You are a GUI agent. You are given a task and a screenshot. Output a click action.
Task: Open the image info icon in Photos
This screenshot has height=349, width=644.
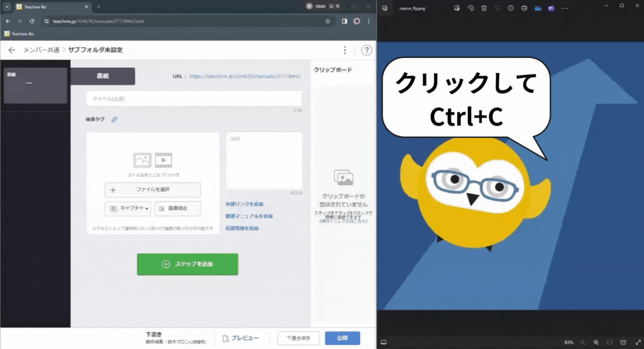[511, 8]
